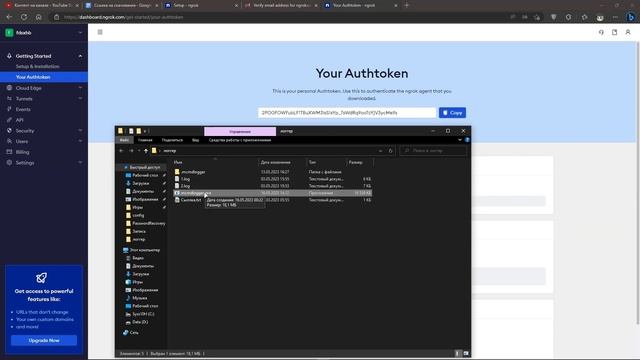Open Средства работы с приложениями tab

[240, 140]
